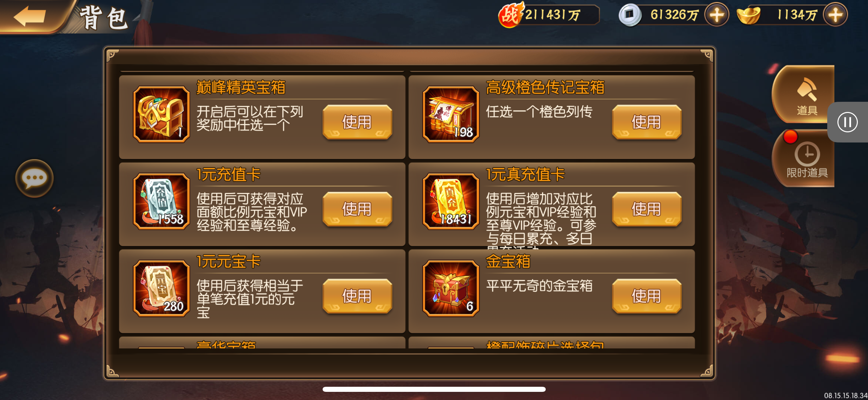Select the 1元真充值卡 card icon
The height and width of the screenshot is (400, 868).
pos(451,202)
